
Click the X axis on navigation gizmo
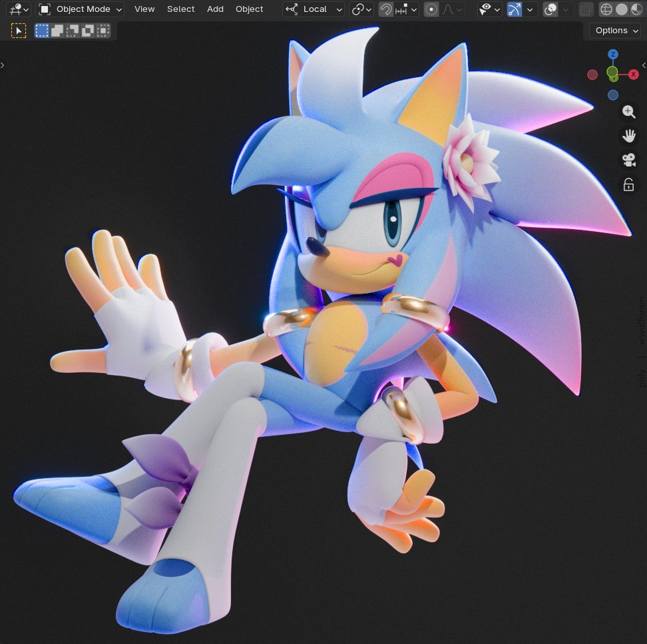634,75
